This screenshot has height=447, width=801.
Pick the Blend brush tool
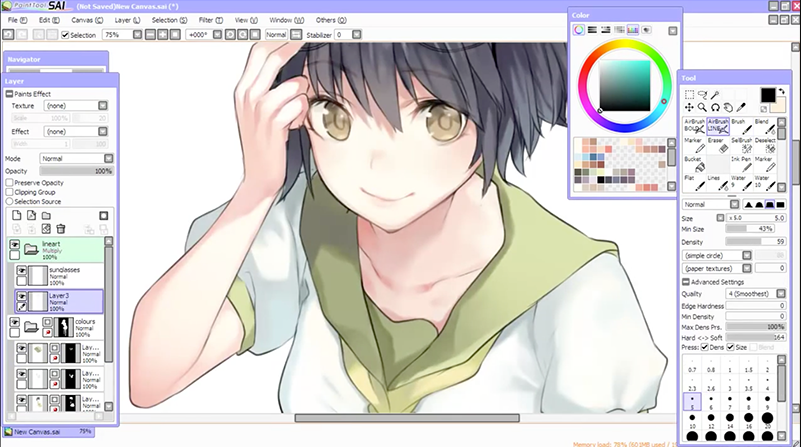765,128
